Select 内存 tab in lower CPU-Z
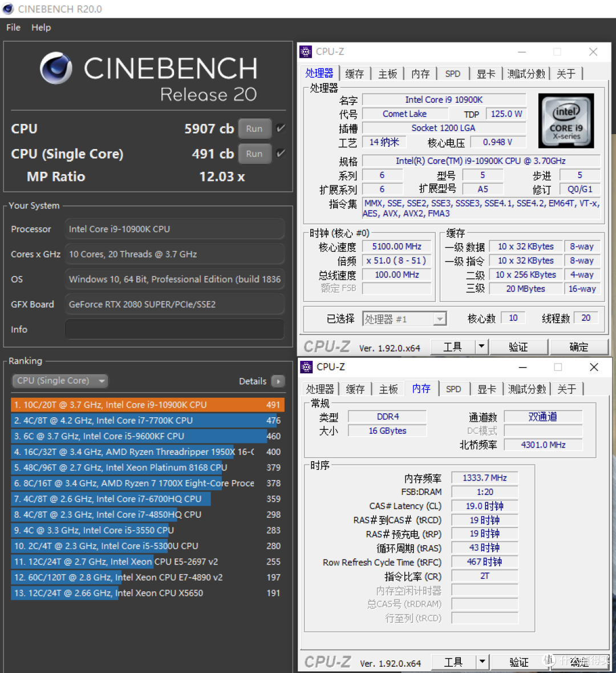This screenshot has width=616, height=673. click(422, 388)
